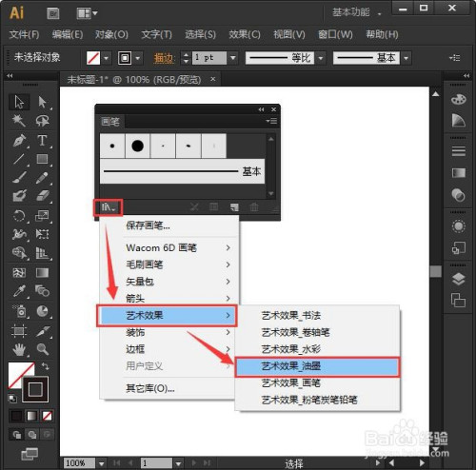The height and width of the screenshot is (470, 476).
Task: Set Gradient fill mode button
Action: coord(31,416)
